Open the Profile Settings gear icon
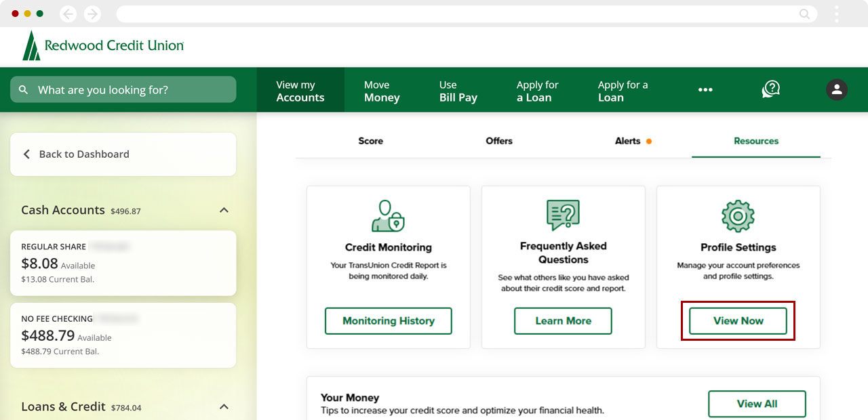This screenshot has width=868, height=420. tap(738, 213)
